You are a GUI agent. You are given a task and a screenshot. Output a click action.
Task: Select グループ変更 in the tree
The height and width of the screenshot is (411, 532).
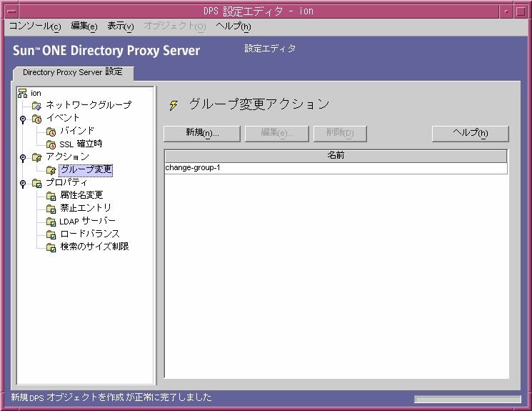(x=86, y=169)
